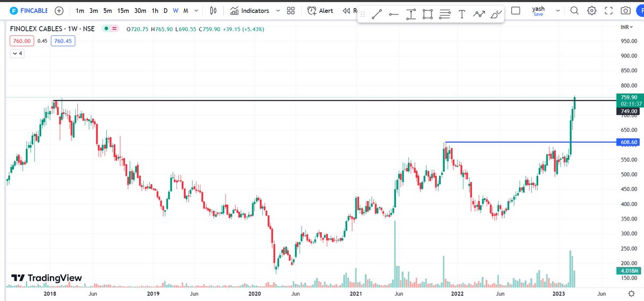The width and height of the screenshot is (644, 301).
Task: Click the 608.60 blue line price label
Action: (628, 142)
